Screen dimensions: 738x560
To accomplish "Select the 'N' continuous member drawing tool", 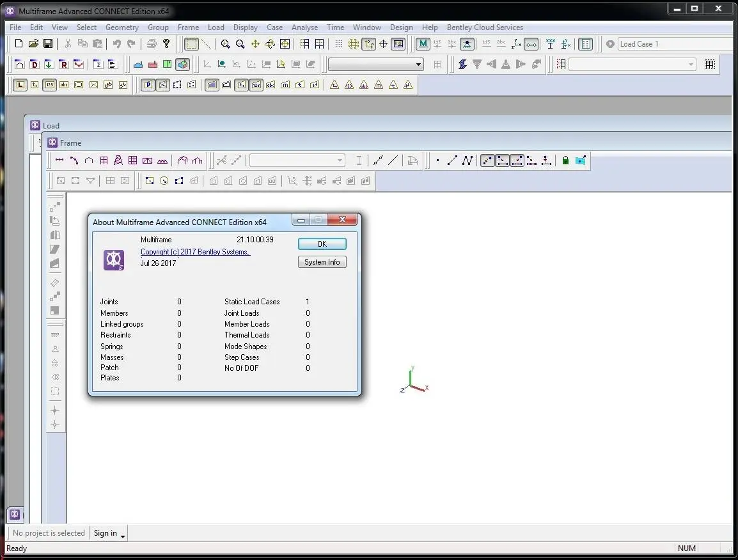I will (467, 160).
